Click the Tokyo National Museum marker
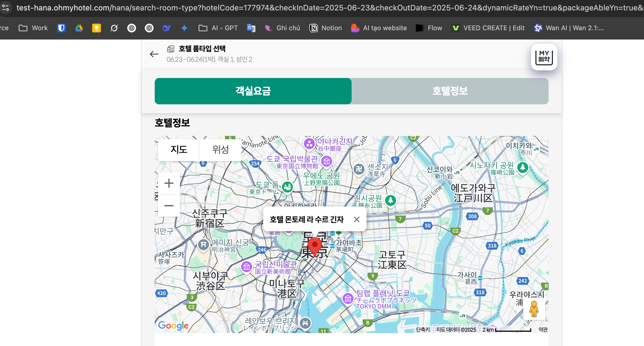This screenshot has width=644, height=346. (x=326, y=161)
